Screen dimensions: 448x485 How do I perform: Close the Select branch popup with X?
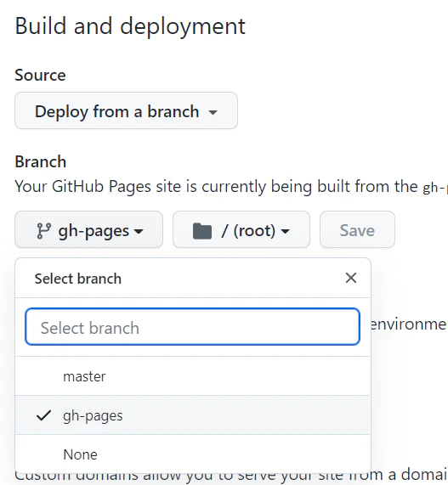click(x=351, y=278)
